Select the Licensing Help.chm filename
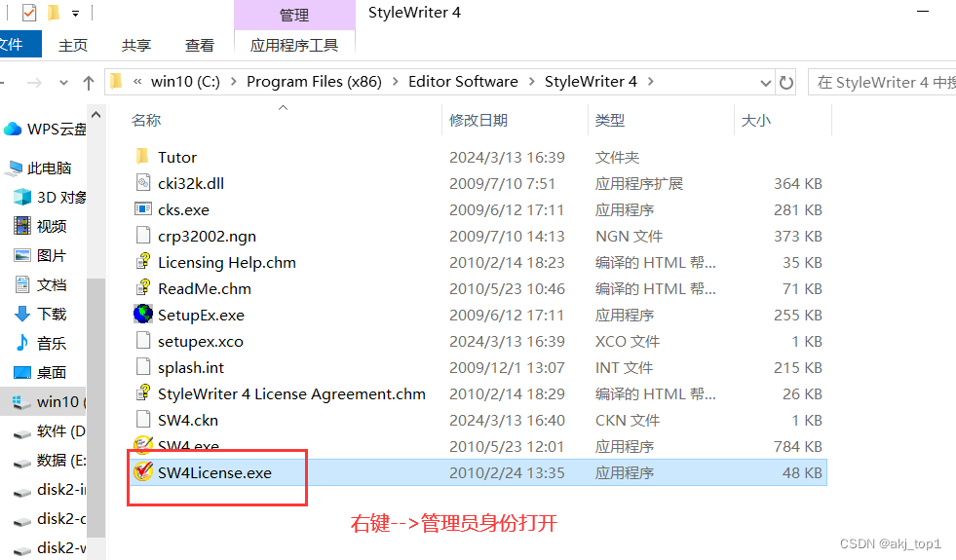Image resolution: width=956 pixels, height=560 pixels. click(227, 262)
